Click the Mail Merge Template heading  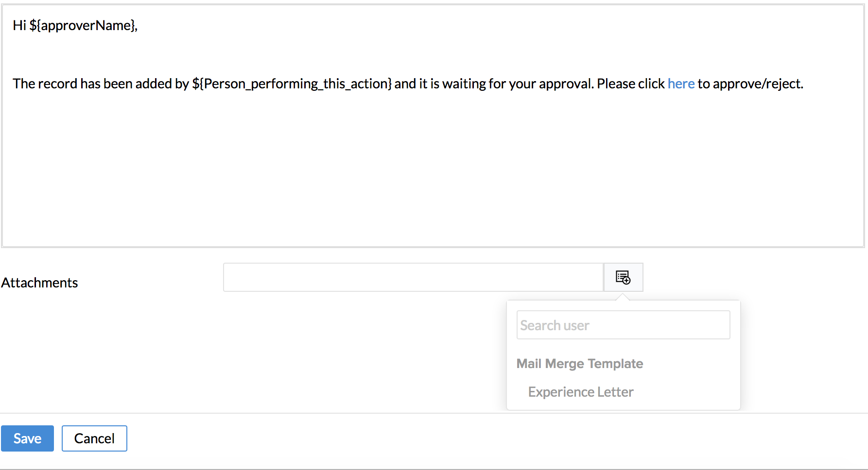(x=580, y=364)
